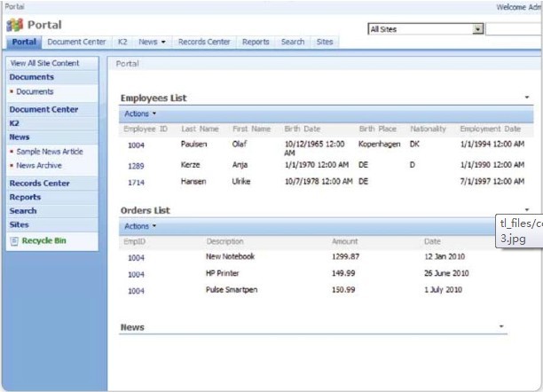
Task: Go to the Sites tab
Action: click(325, 42)
